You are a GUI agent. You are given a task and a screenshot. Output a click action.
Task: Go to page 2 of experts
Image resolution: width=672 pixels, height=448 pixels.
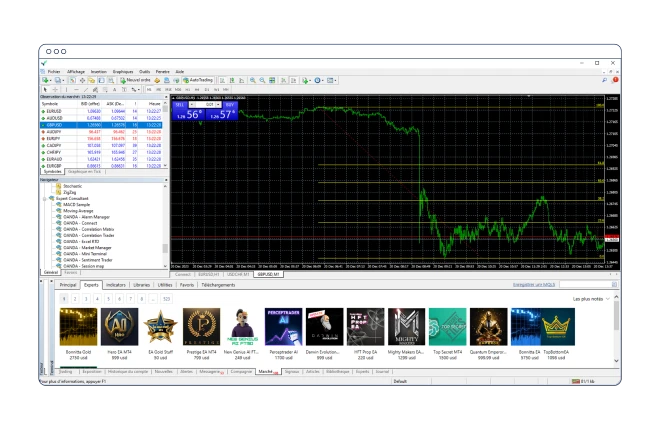(x=75, y=299)
